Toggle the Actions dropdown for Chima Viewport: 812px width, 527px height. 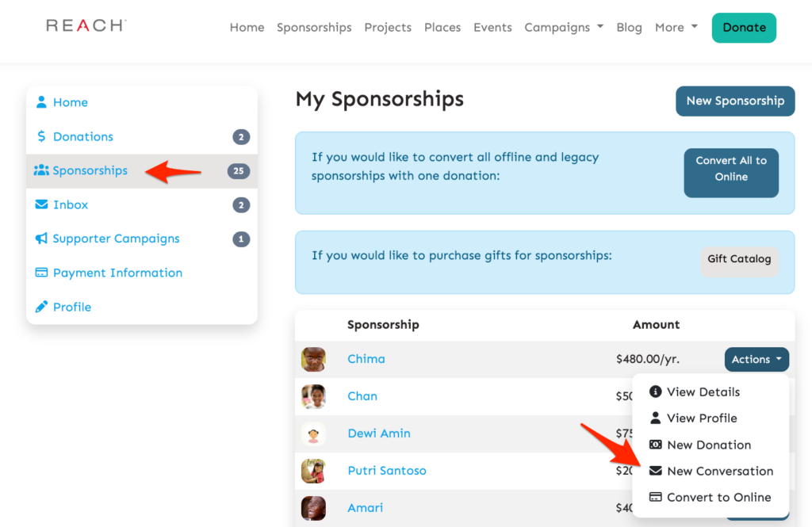tap(756, 359)
